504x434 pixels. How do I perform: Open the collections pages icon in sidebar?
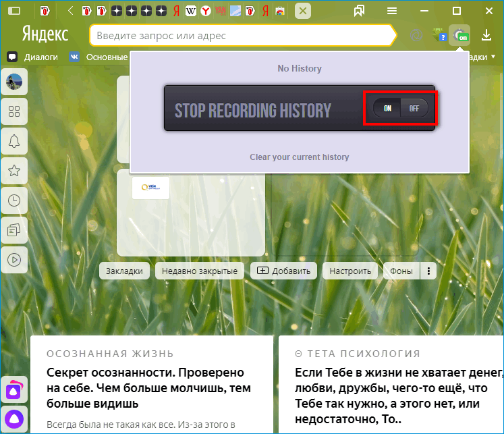(14, 230)
